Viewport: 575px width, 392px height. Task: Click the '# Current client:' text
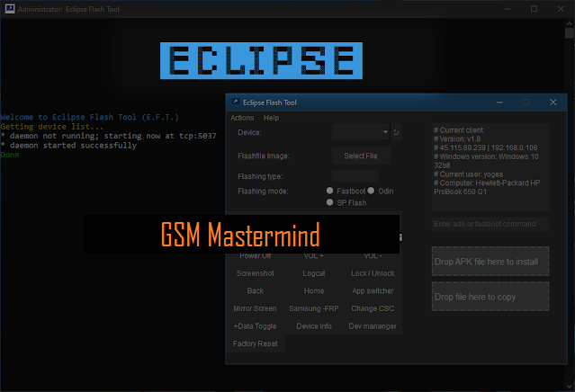459,130
